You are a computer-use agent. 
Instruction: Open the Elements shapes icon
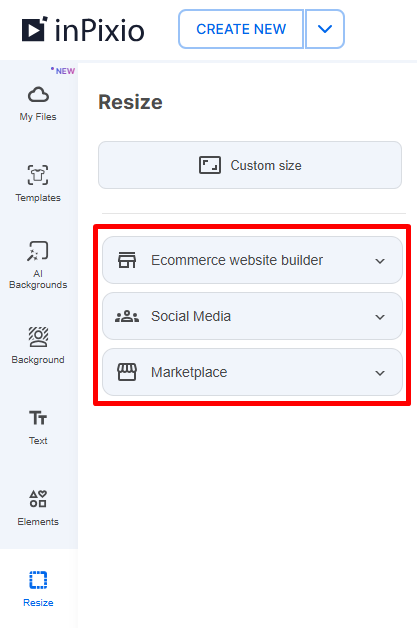[x=38, y=499]
